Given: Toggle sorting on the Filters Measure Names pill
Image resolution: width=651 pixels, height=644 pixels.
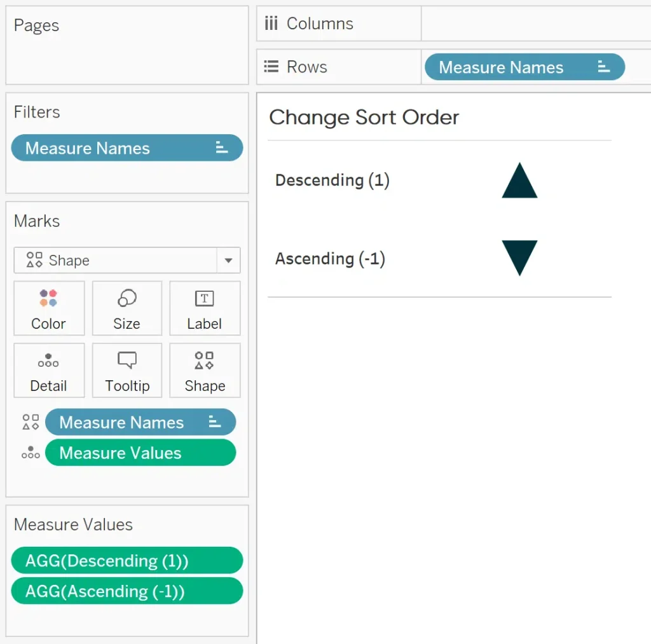Looking at the screenshot, I should point(221,147).
